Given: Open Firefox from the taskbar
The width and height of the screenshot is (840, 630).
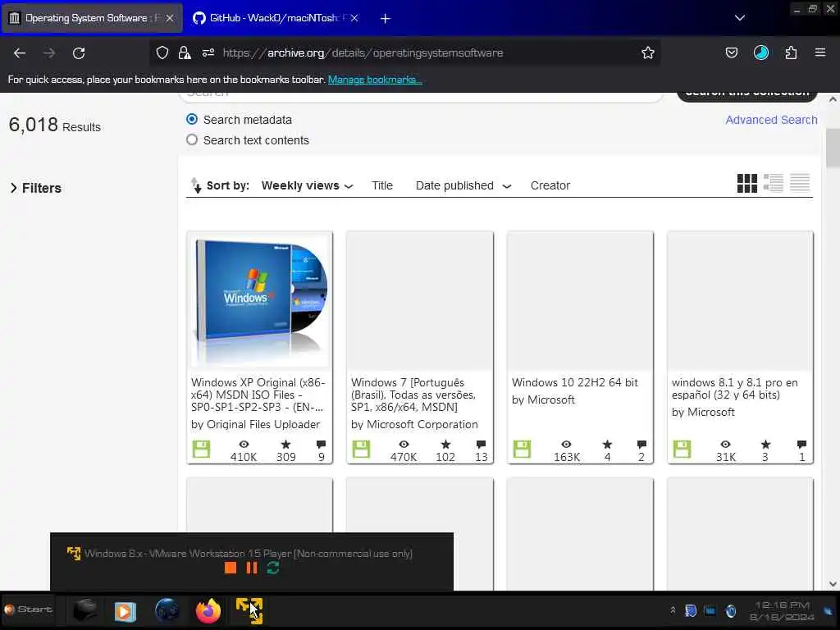Looking at the screenshot, I should [208, 610].
